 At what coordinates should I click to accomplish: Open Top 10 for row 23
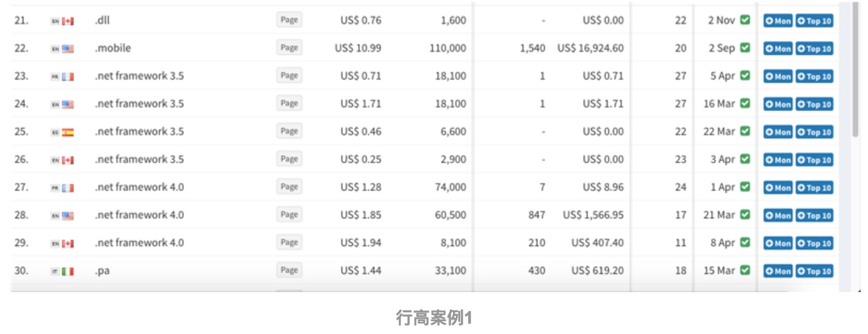[814, 77]
